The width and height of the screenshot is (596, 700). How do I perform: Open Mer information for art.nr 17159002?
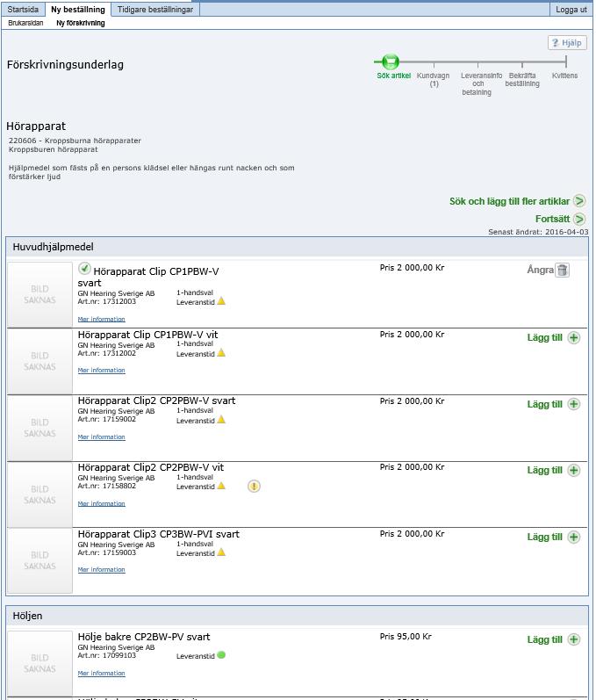point(101,437)
